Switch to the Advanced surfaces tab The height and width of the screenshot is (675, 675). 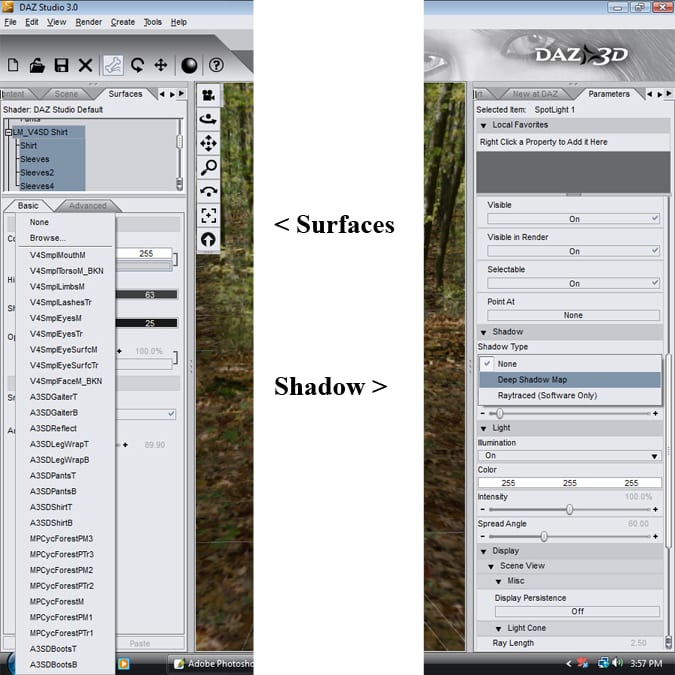(87, 206)
